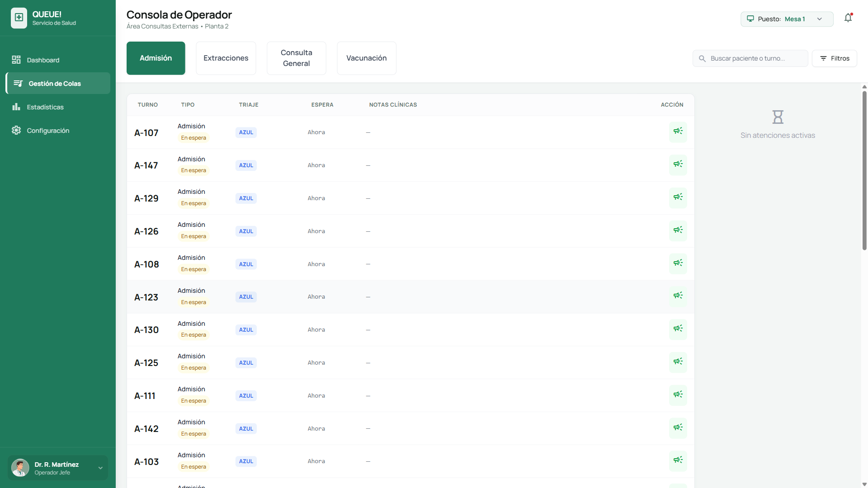868x488 pixels.
Task: Open notifications bell
Action: point(848,18)
